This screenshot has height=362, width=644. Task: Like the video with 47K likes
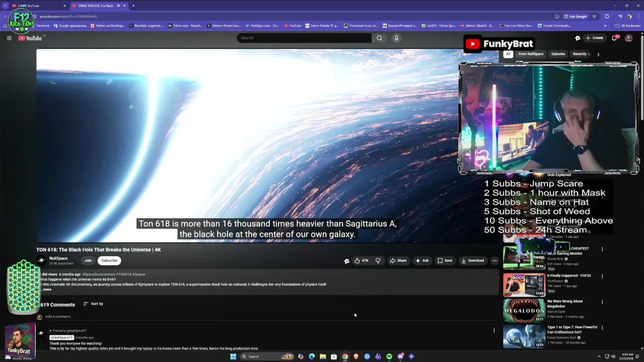click(x=362, y=260)
